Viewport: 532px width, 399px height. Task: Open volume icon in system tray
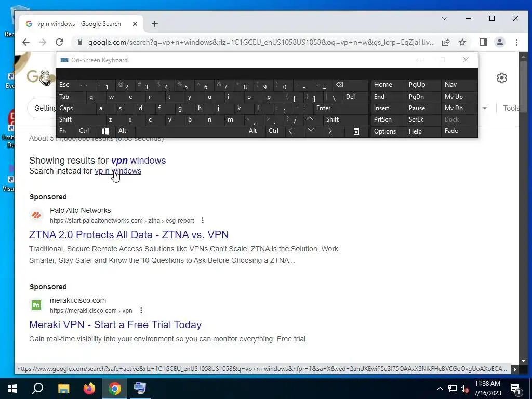coord(464,389)
